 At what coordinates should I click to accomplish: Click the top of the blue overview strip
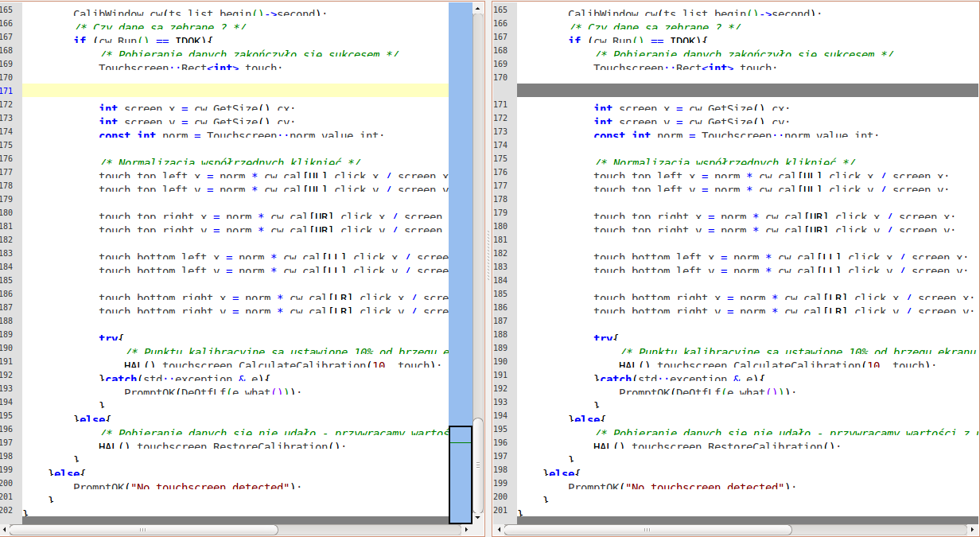click(x=460, y=10)
